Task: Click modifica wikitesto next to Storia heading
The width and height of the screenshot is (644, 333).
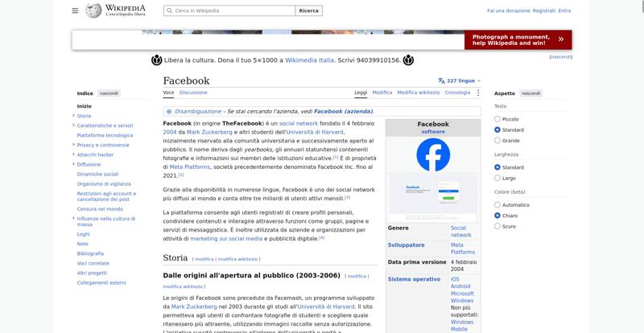Action: click(237, 259)
